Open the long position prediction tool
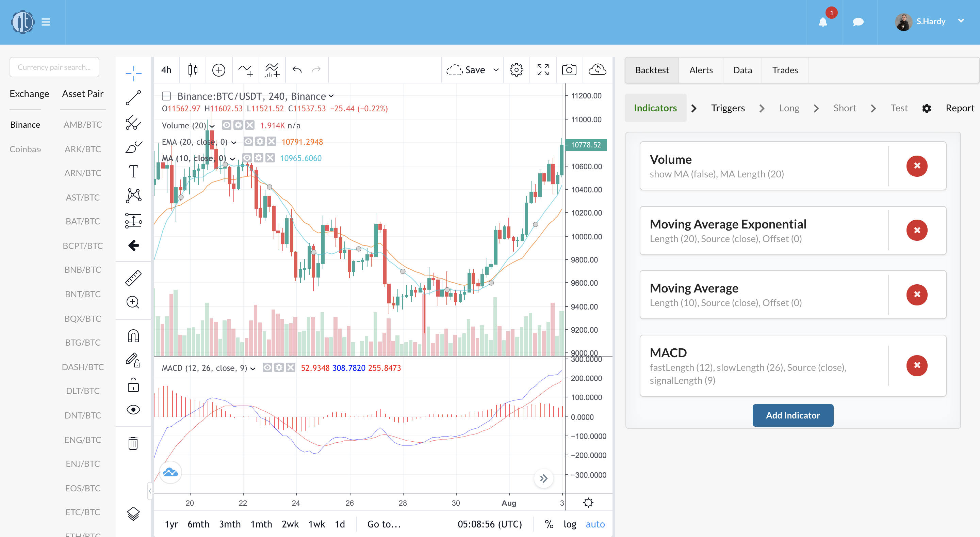The height and width of the screenshot is (537, 980). point(133,220)
